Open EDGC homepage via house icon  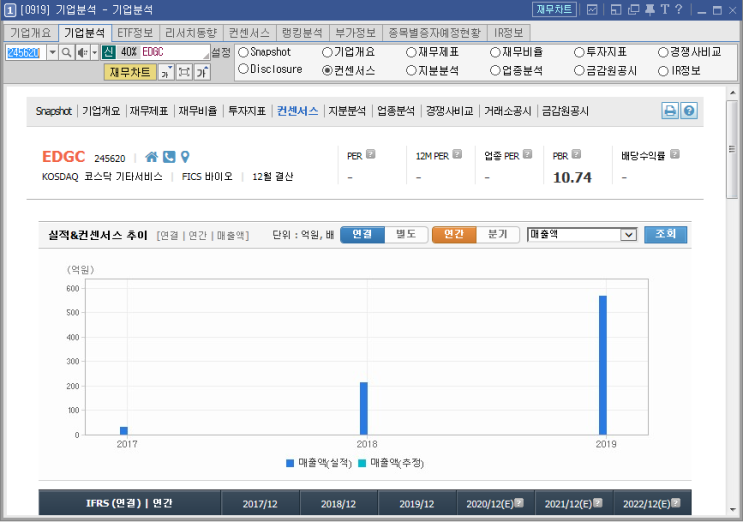[x=152, y=157]
